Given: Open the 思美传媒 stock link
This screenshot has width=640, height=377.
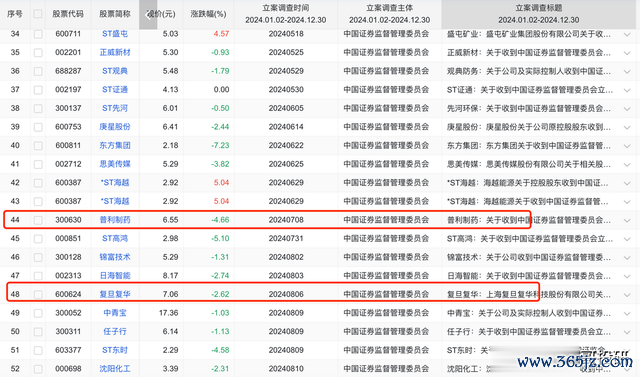Looking at the screenshot, I should 115,164.
